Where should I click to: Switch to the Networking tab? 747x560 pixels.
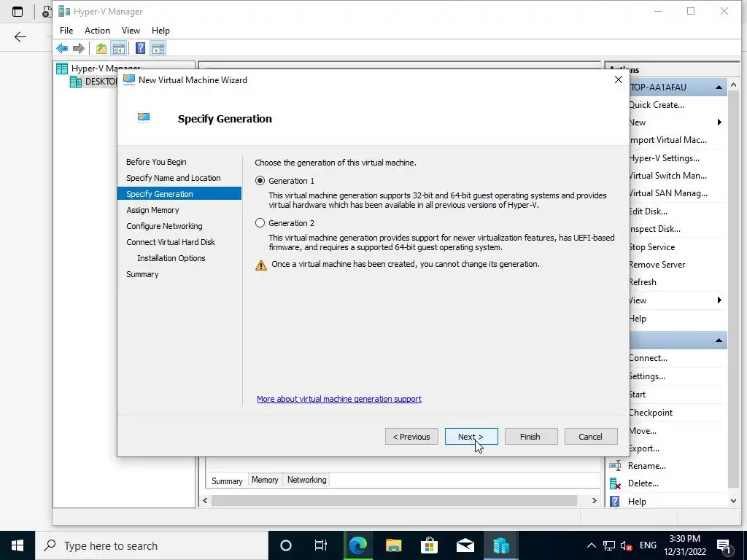307,480
